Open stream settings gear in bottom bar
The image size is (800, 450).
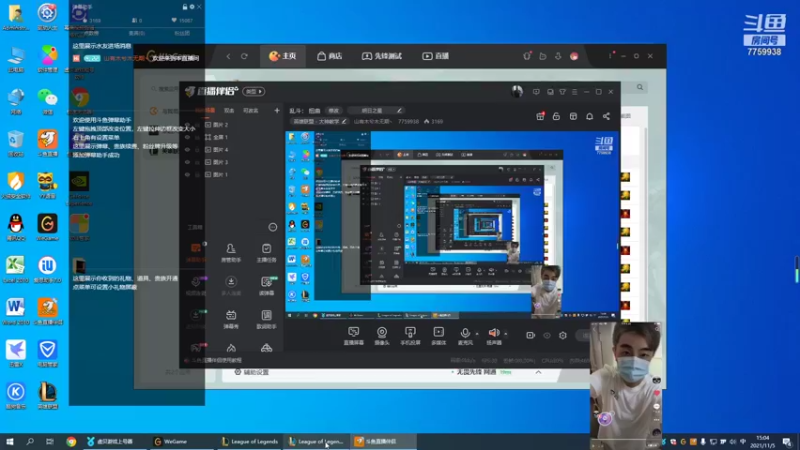563,335
